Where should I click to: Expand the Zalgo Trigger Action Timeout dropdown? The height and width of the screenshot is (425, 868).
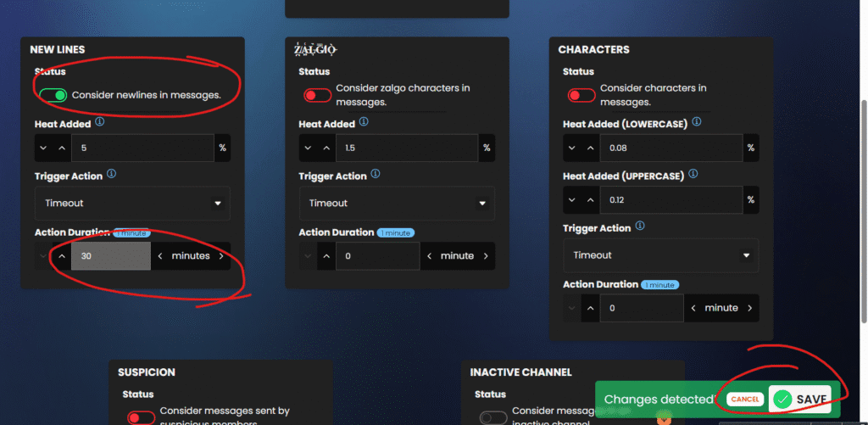pyautogui.click(x=397, y=204)
